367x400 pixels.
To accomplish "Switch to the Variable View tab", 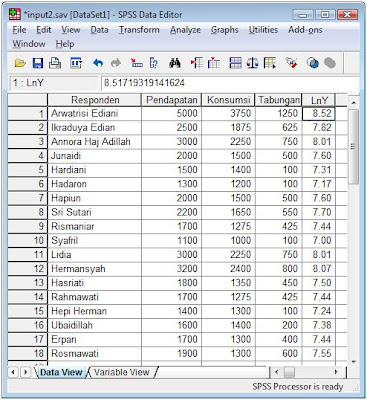I will click(x=121, y=372).
